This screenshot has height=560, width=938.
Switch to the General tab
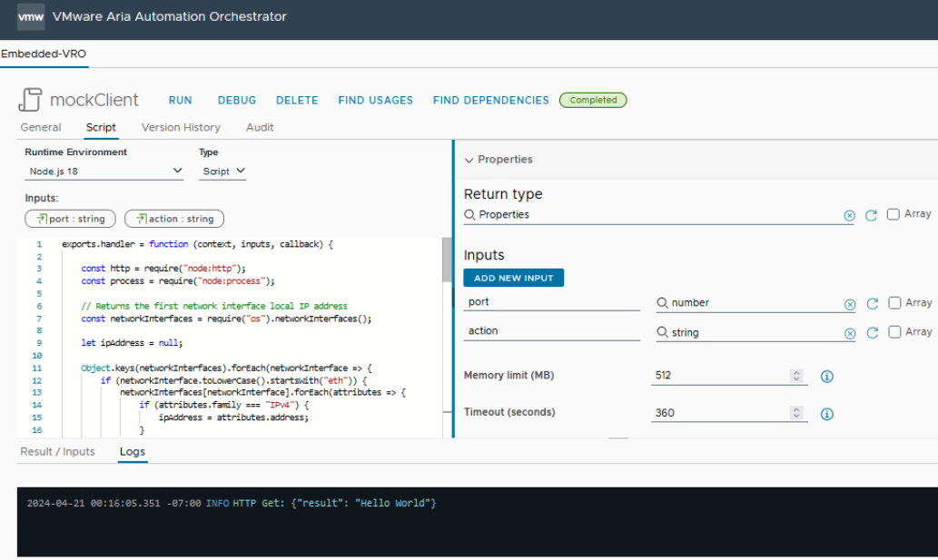[x=41, y=127]
